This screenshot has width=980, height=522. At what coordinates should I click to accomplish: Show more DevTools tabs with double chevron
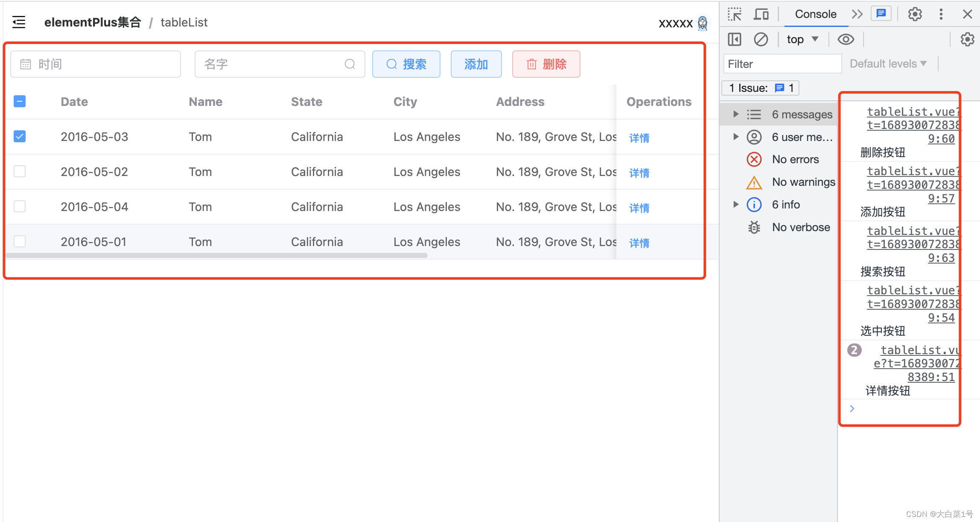(x=857, y=14)
